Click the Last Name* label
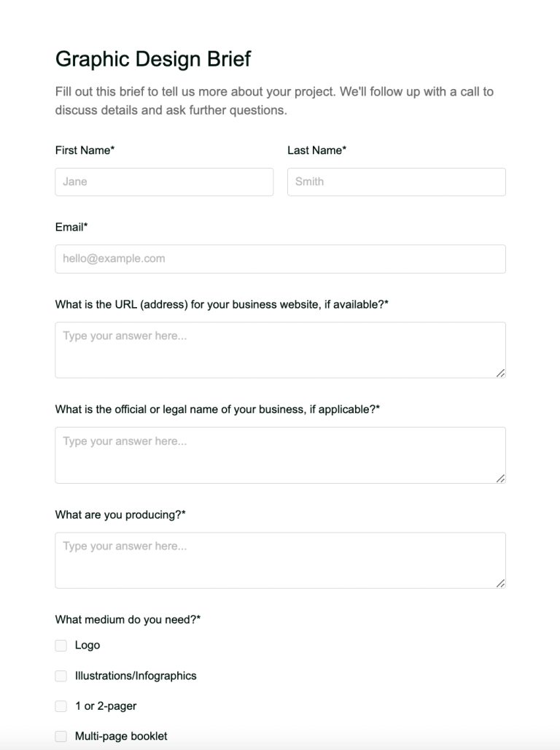Image resolution: width=560 pixels, height=750 pixels. pyautogui.click(x=316, y=150)
